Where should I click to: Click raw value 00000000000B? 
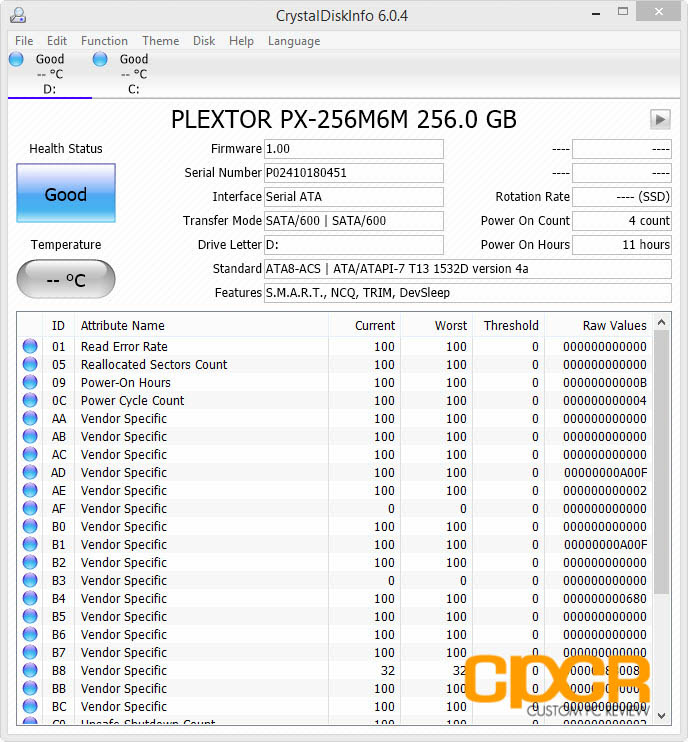point(605,383)
